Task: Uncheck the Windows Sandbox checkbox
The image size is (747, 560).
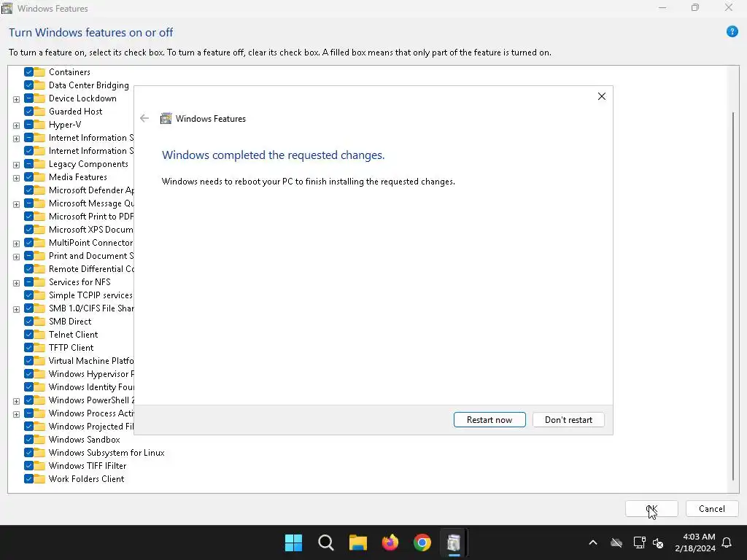Action: click(x=28, y=440)
